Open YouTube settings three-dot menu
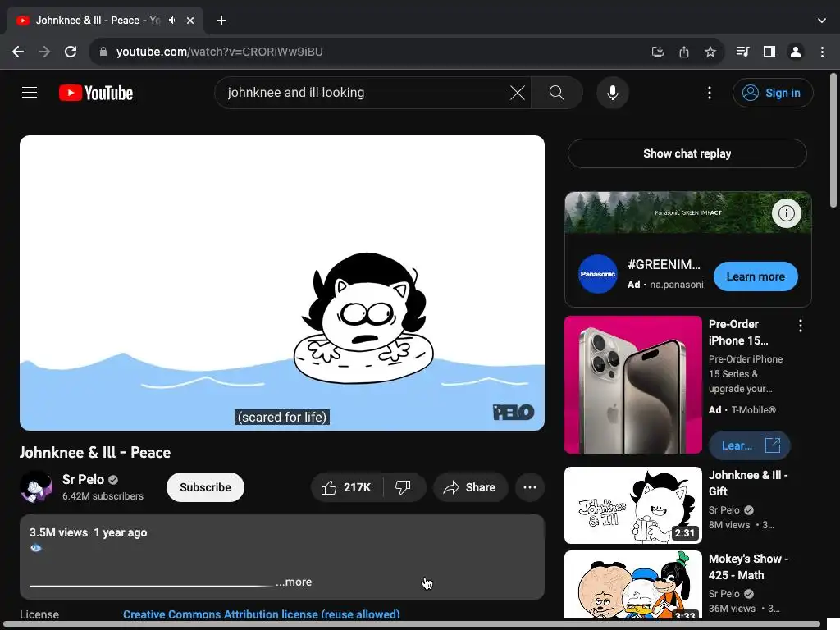Image resolution: width=840 pixels, height=630 pixels. (x=710, y=93)
